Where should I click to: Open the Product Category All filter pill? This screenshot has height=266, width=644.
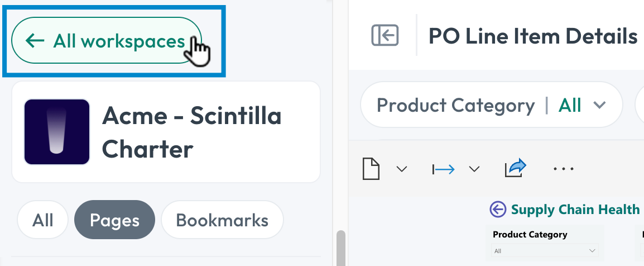point(491,105)
